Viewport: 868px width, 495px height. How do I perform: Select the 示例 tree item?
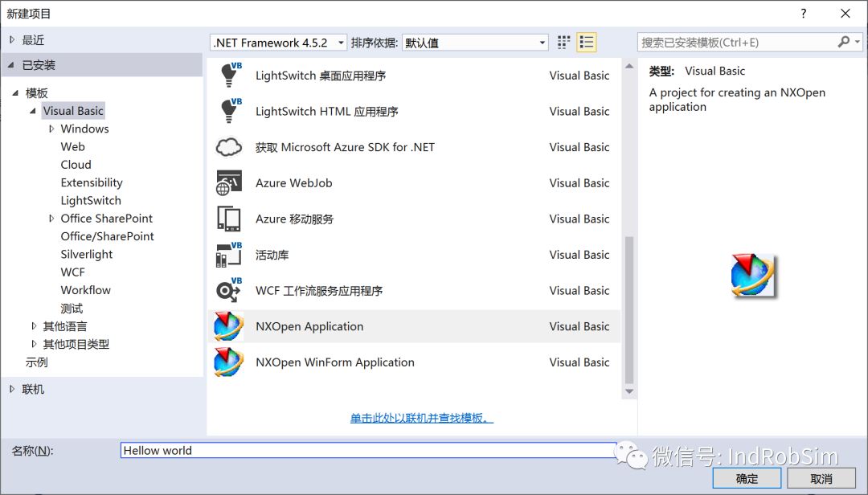36,362
